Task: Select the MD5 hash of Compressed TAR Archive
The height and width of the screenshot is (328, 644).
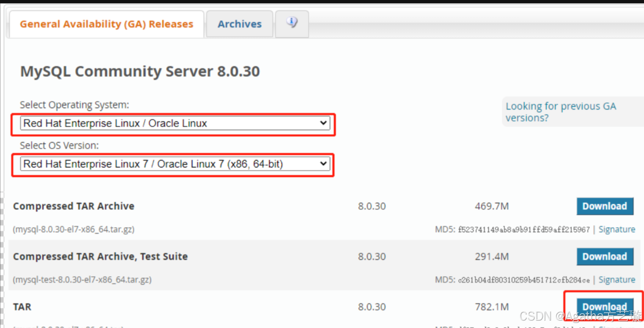Action: pos(524,229)
